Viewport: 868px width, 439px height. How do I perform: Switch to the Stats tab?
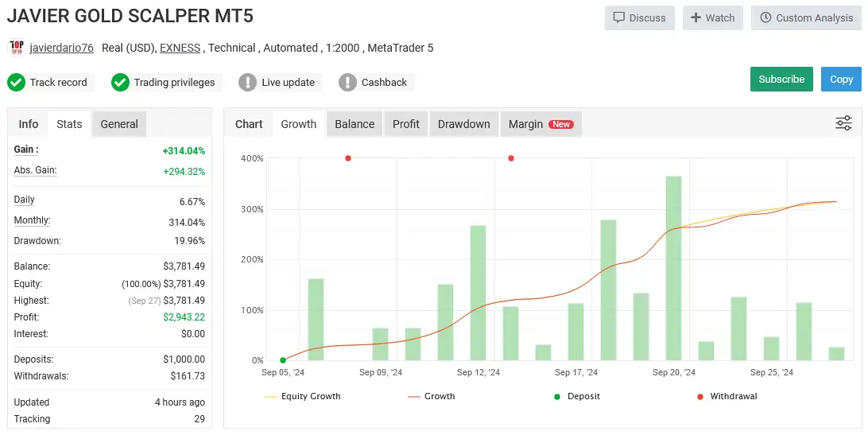click(x=69, y=124)
